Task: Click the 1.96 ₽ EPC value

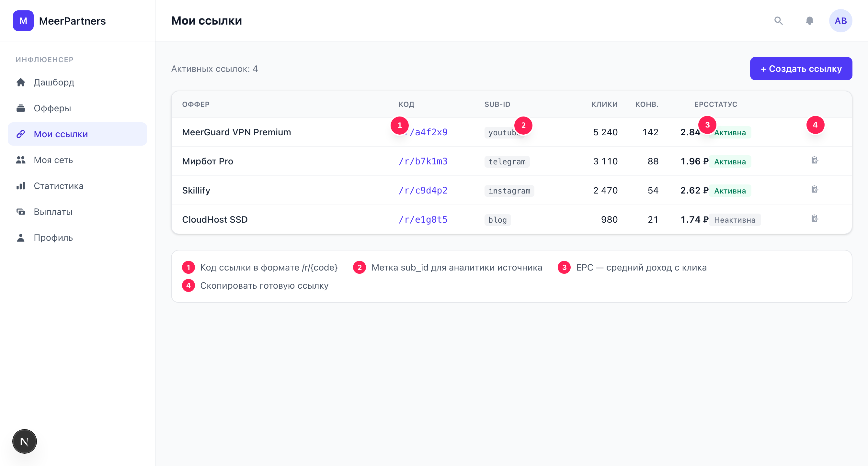Action: pos(694,161)
